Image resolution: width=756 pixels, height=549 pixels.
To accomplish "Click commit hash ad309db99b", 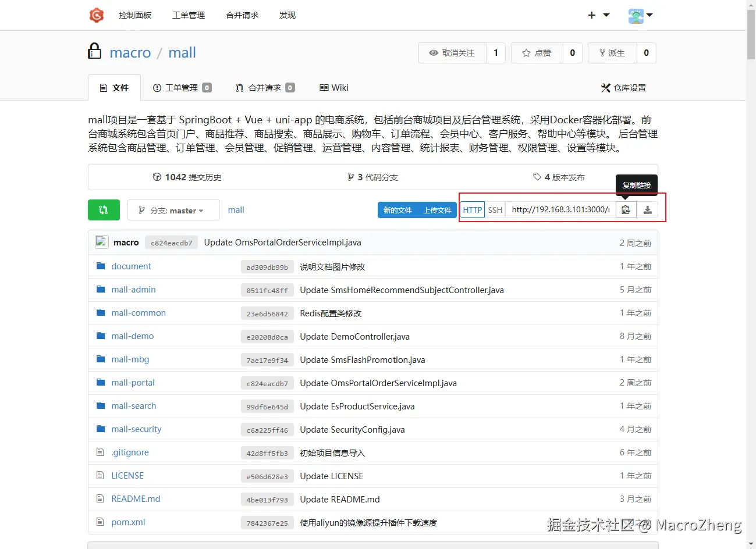I will (267, 267).
